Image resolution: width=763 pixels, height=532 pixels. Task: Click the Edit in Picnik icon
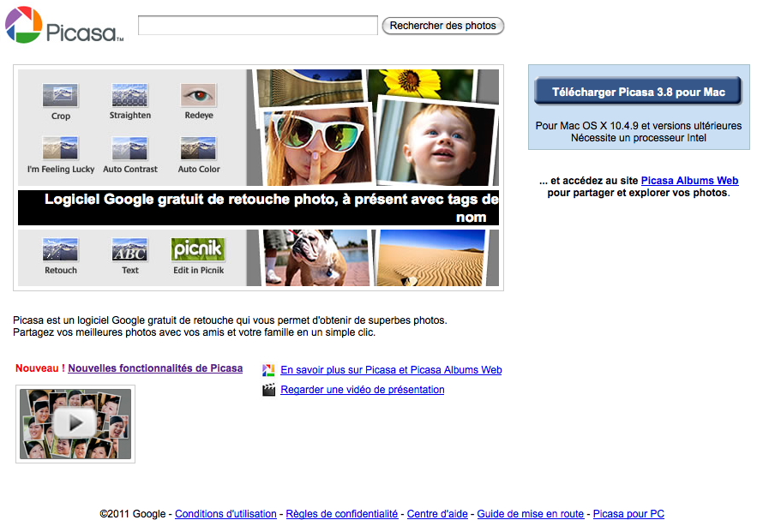pyautogui.click(x=198, y=249)
